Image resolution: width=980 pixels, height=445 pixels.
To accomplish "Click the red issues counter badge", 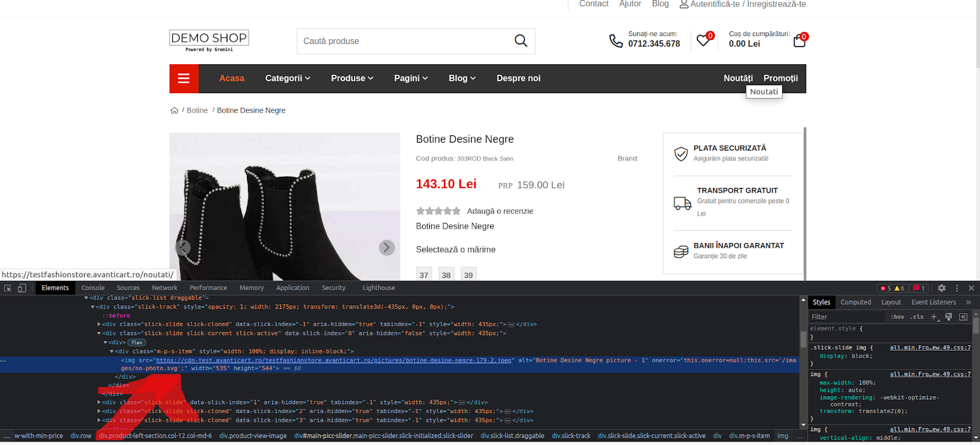I will tap(919, 288).
